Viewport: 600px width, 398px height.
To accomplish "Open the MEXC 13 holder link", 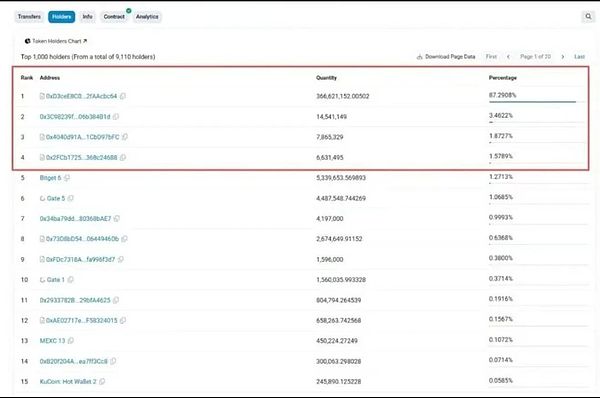I will 52,341.
